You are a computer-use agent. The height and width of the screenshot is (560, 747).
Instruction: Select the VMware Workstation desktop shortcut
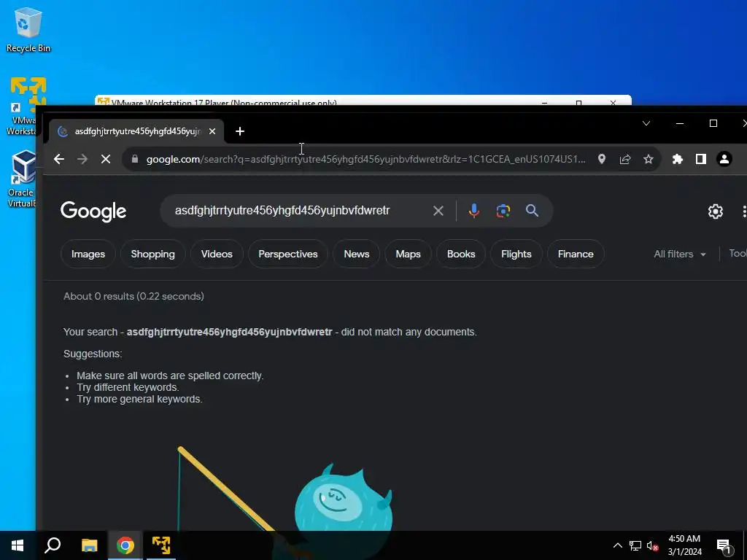23,106
